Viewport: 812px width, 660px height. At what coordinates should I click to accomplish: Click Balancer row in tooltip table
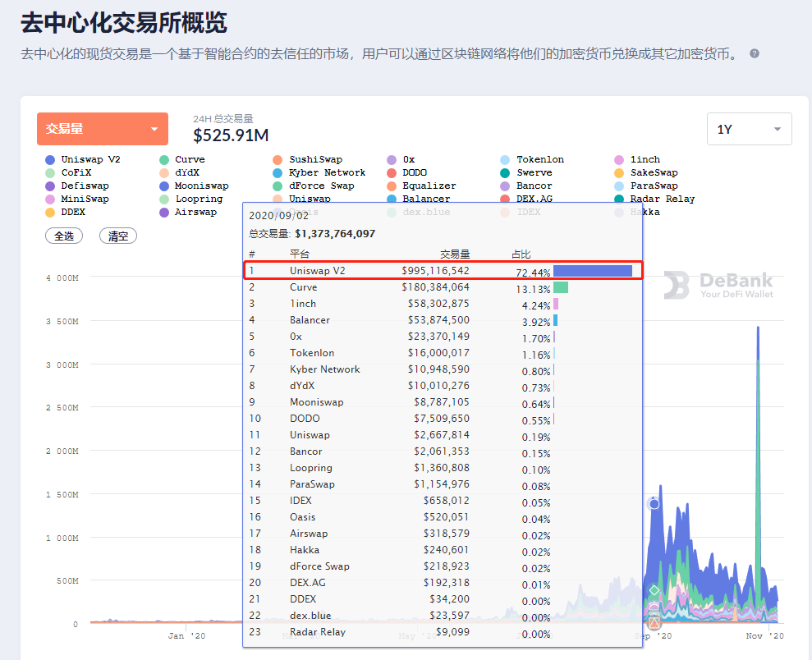(x=443, y=320)
